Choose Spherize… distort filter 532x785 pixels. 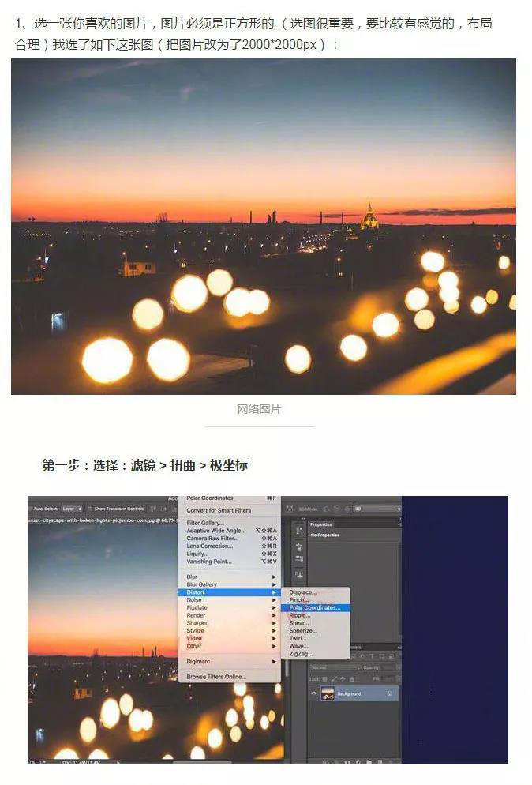point(315,631)
